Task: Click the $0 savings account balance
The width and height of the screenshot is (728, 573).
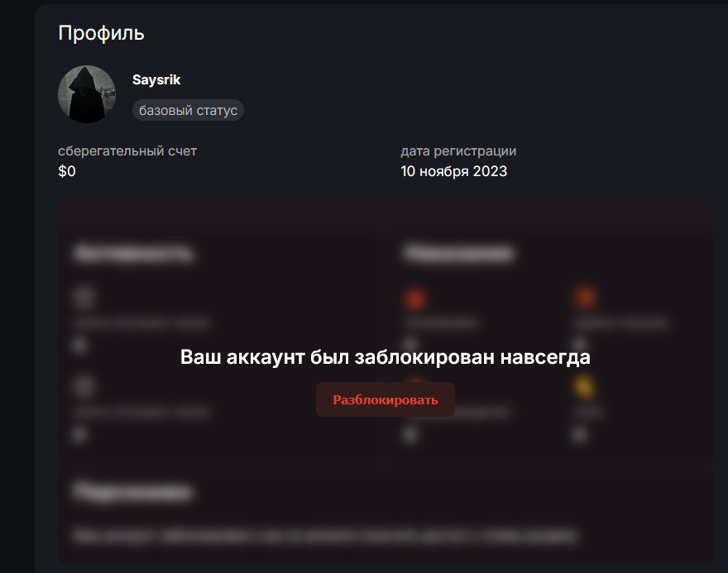Action: coord(67,171)
